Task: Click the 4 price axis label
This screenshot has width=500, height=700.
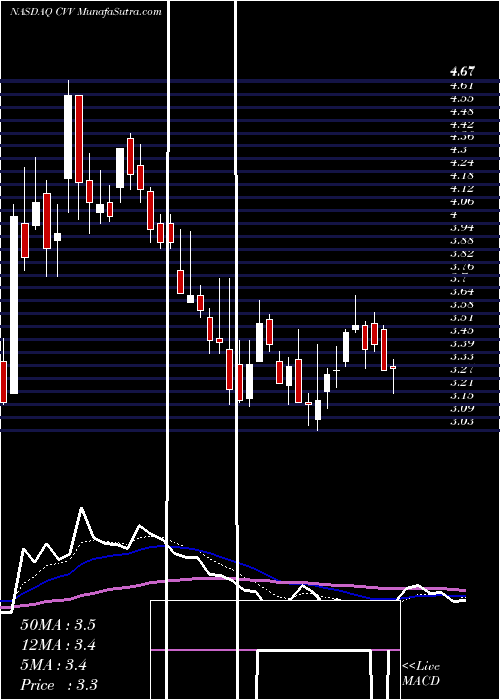Action: pos(453,215)
